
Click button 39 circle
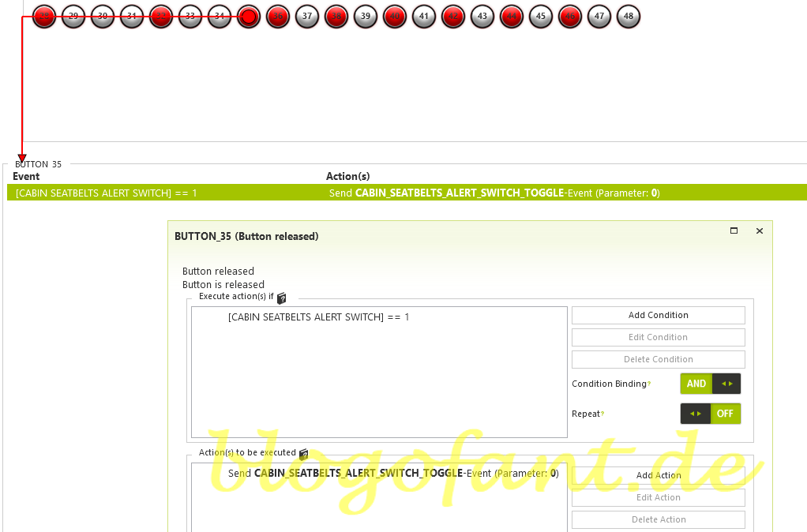click(x=366, y=16)
